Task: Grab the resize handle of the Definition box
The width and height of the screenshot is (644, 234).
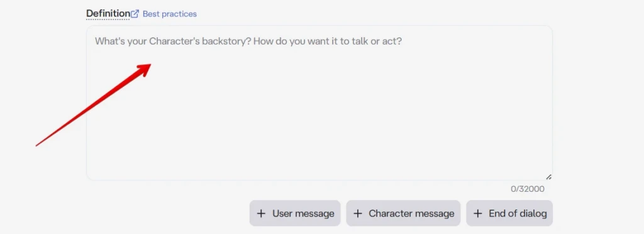Action: click(548, 177)
